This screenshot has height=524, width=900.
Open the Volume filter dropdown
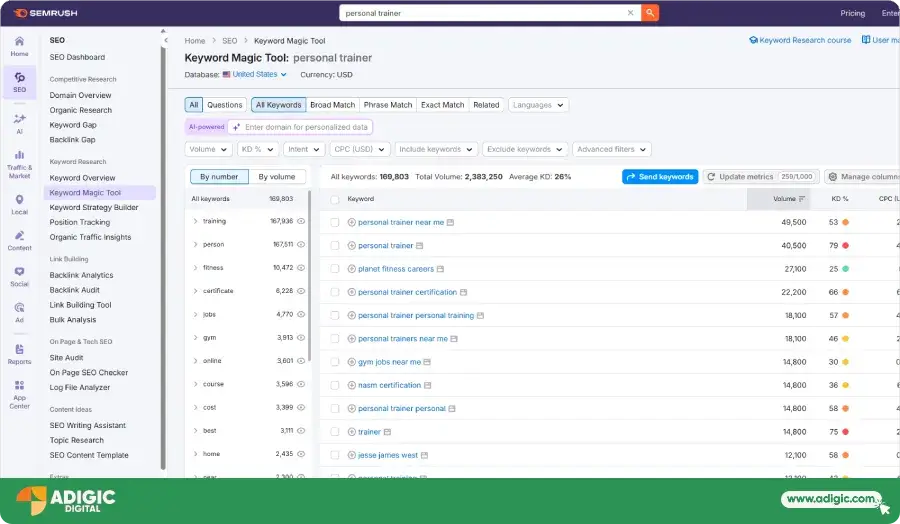208,149
